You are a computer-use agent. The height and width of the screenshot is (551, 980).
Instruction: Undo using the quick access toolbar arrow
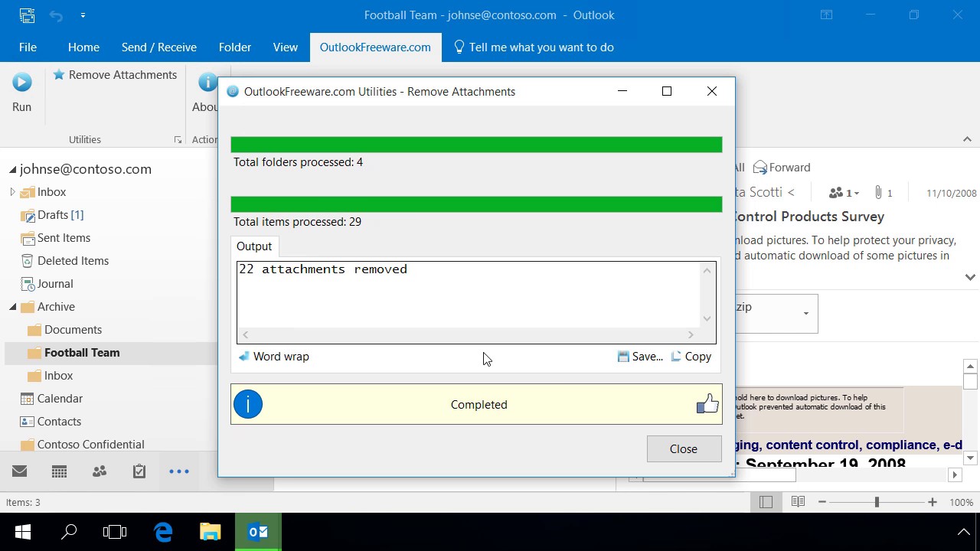[x=56, y=15]
